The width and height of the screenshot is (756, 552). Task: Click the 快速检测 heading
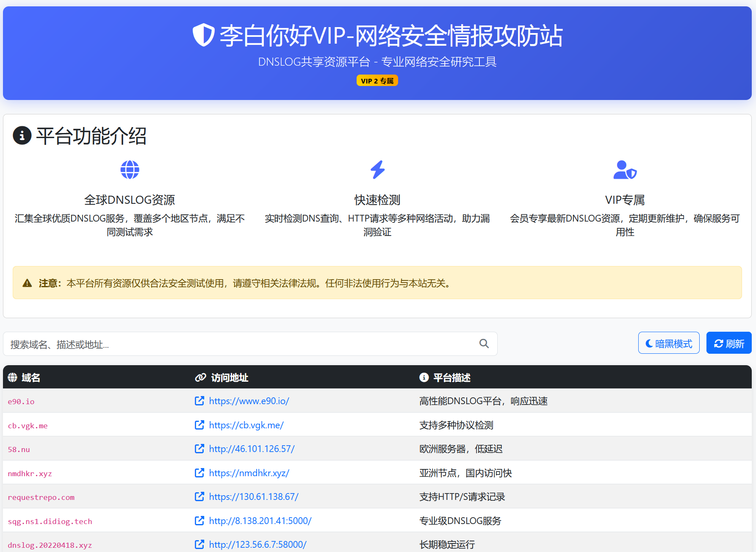(377, 200)
